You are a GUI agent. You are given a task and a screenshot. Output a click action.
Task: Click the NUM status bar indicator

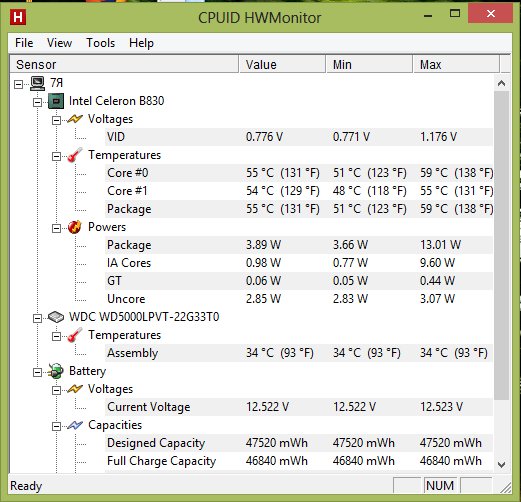click(x=440, y=486)
